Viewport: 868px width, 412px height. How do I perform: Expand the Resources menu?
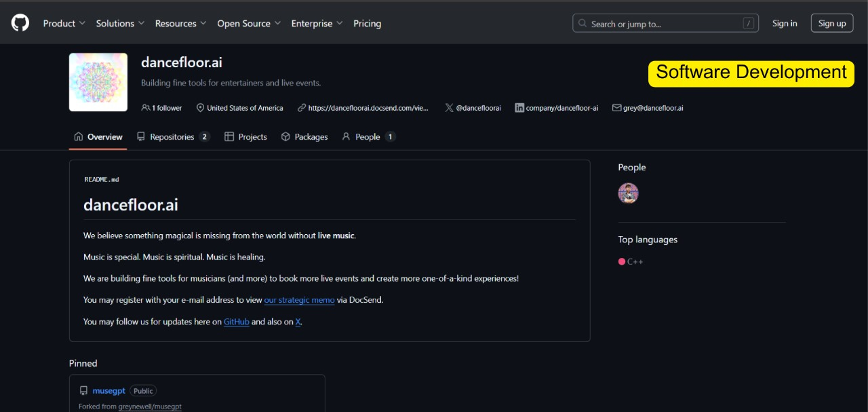point(180,23)
